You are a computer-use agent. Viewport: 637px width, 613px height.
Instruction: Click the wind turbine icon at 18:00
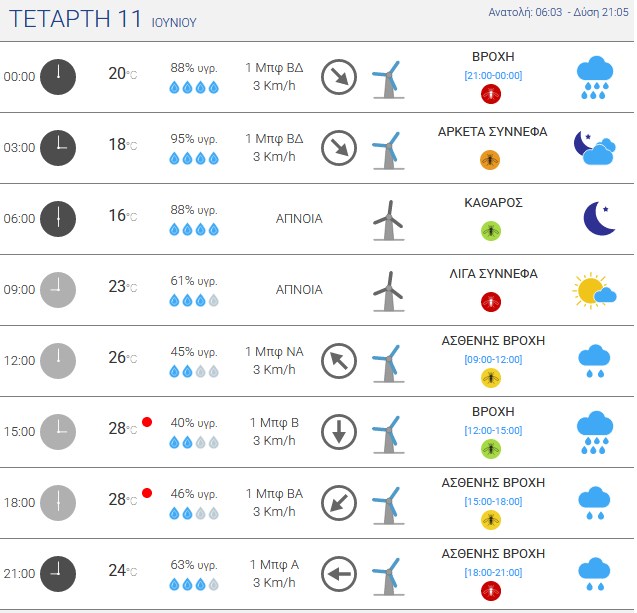388,506
